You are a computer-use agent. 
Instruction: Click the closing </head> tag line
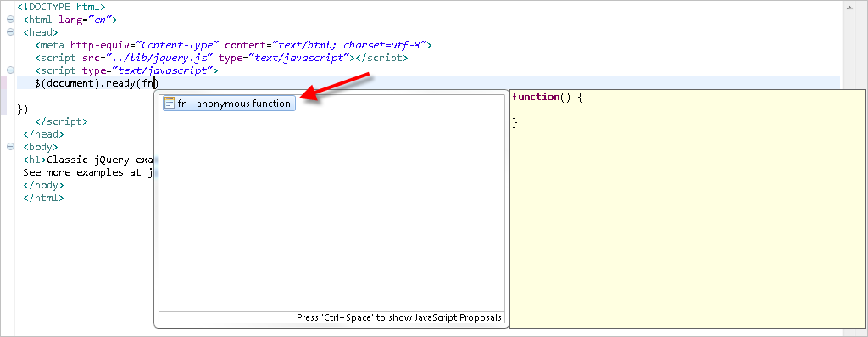click(43, 134)
